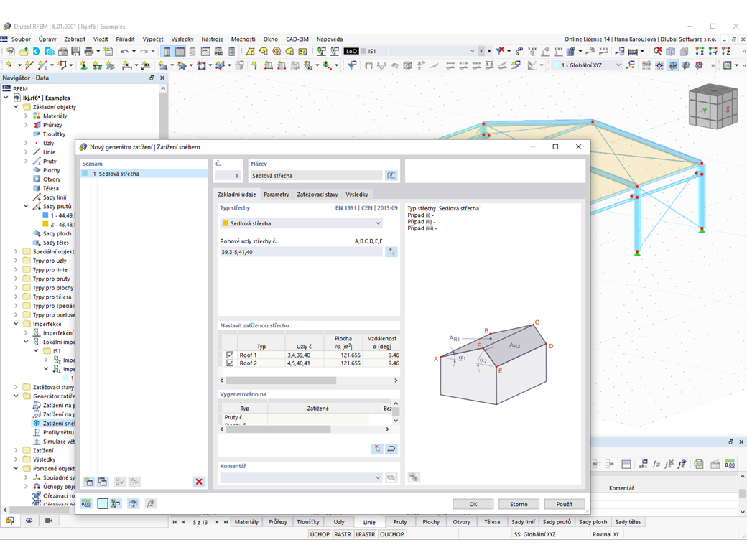
Task: Click the view along X axis icon
Action: pyautogui.click(x=700, y=51)
